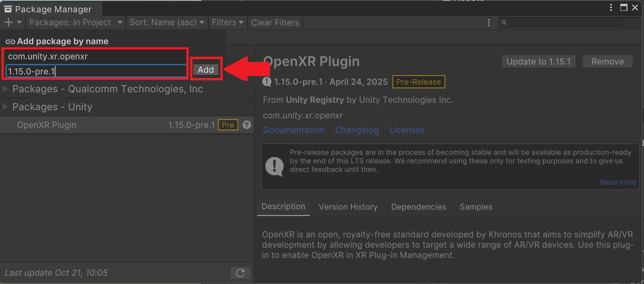
Task: Click the Pre-Release badge
Action: coord(418,82)
